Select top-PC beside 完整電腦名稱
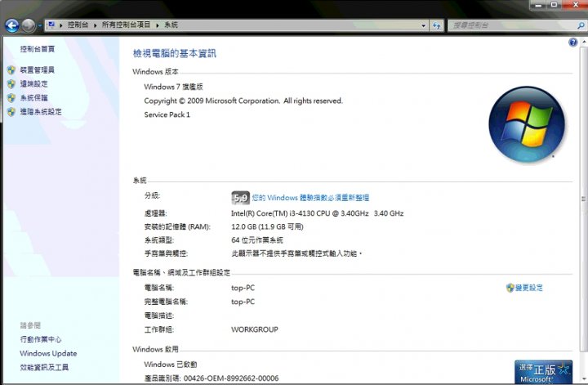This screenshot has width=588, height=385. pos(243,302)
